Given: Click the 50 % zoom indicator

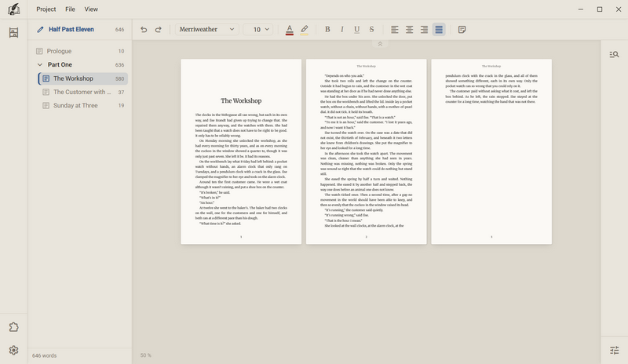Looking at the screenshot, I should pyautogui.click(x=146, y=355).
